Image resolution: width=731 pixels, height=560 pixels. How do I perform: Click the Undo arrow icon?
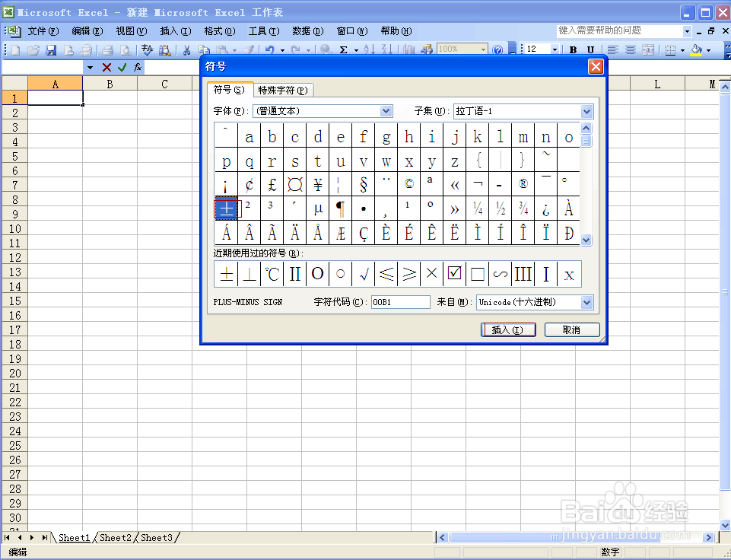[270, 50]
